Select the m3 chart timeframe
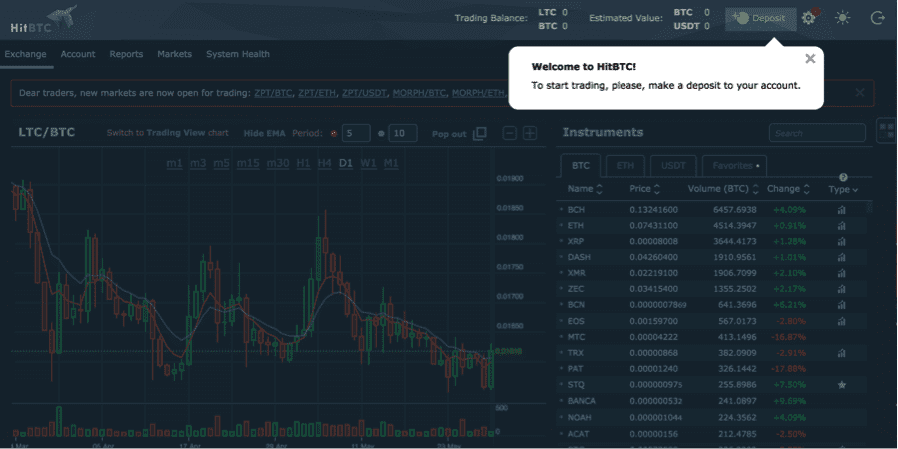The width and height of the screenshot is (898, 449). click(198, 163)
